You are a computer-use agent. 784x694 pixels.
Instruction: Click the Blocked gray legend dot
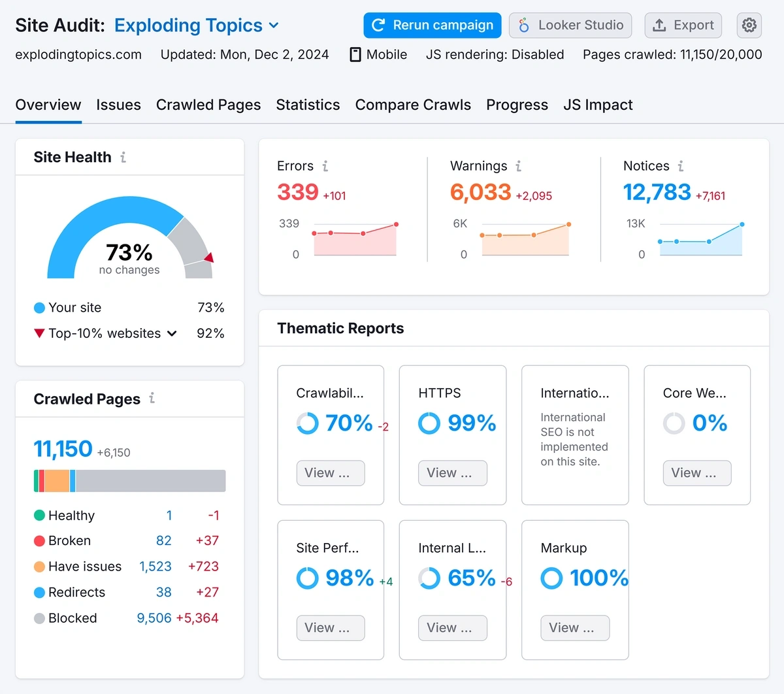point(39,618)
